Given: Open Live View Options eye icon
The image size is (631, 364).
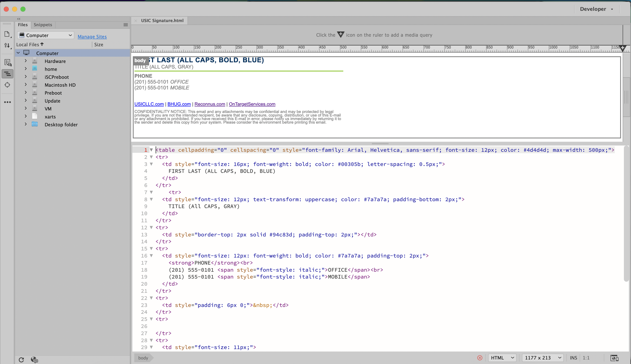Looking at the screenshot, I should pos(8,63).
